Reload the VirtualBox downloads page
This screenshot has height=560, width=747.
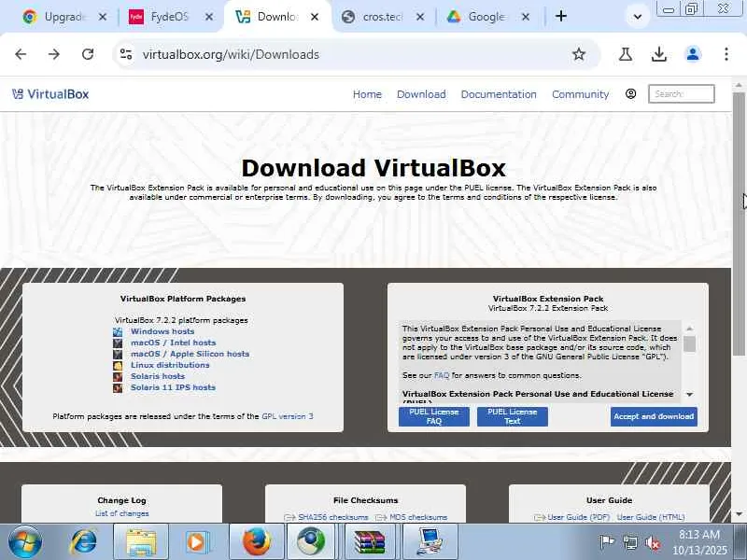pyautogui.click(x=88, y=54)
